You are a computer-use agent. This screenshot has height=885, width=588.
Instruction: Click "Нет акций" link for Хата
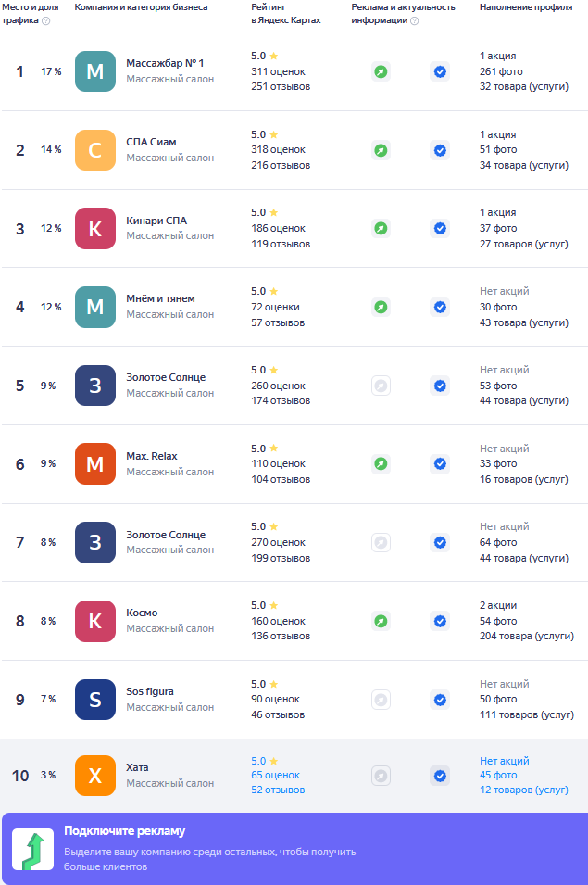point(504,761)
